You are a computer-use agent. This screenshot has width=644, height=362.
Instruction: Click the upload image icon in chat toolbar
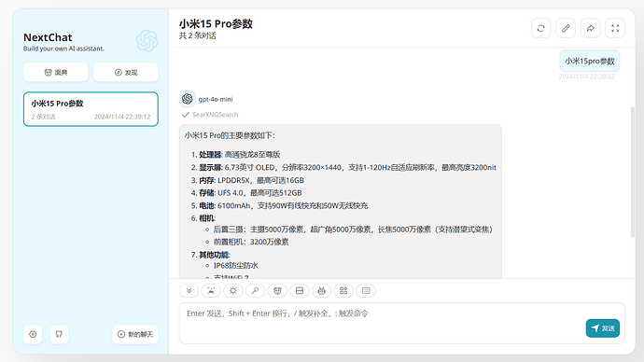pyautogui.click(x=211, y=290)
